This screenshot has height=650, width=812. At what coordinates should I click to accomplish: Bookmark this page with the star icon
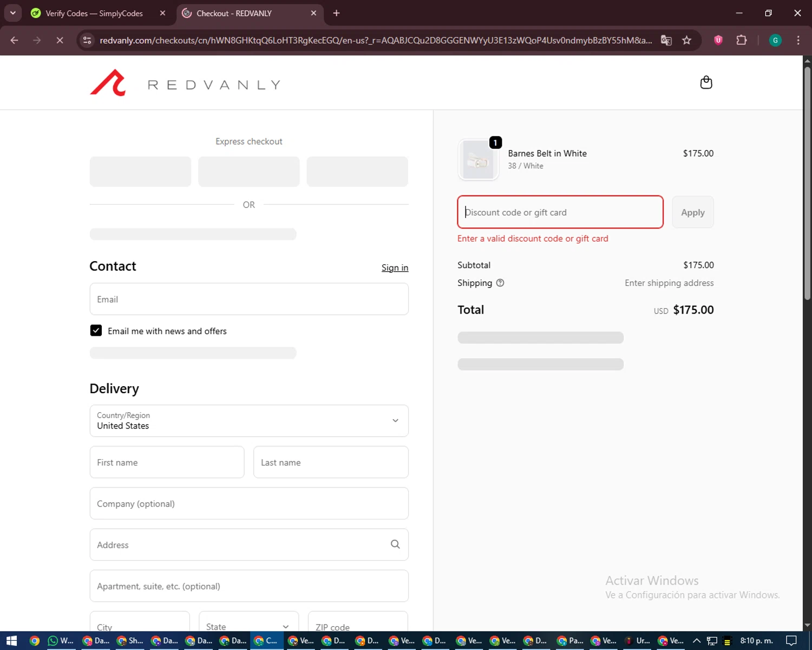pos(686,40)
